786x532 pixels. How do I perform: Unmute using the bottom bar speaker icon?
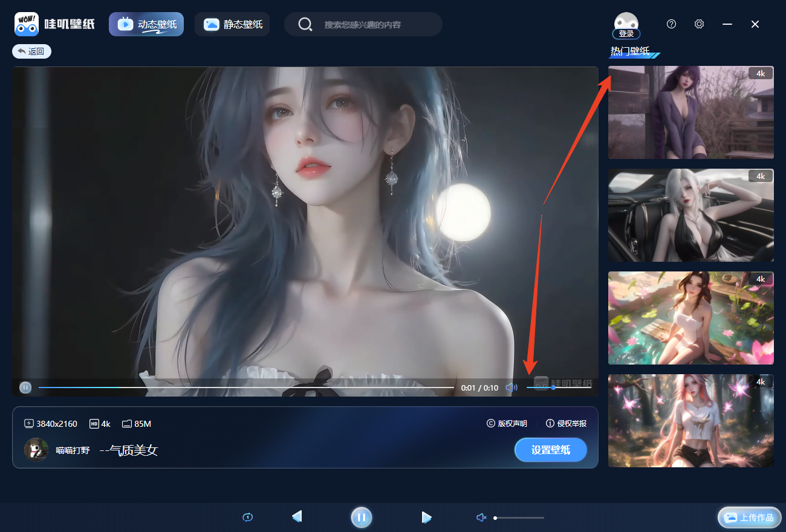481,517
